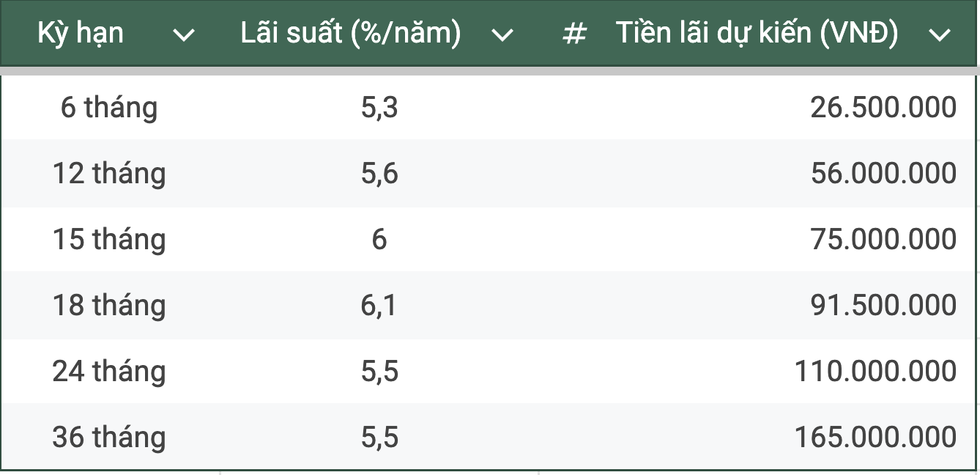Viewport: 980px width, 475px height.
Task: Select the 36 tháng cell
Action: click(x=109, y=438)
